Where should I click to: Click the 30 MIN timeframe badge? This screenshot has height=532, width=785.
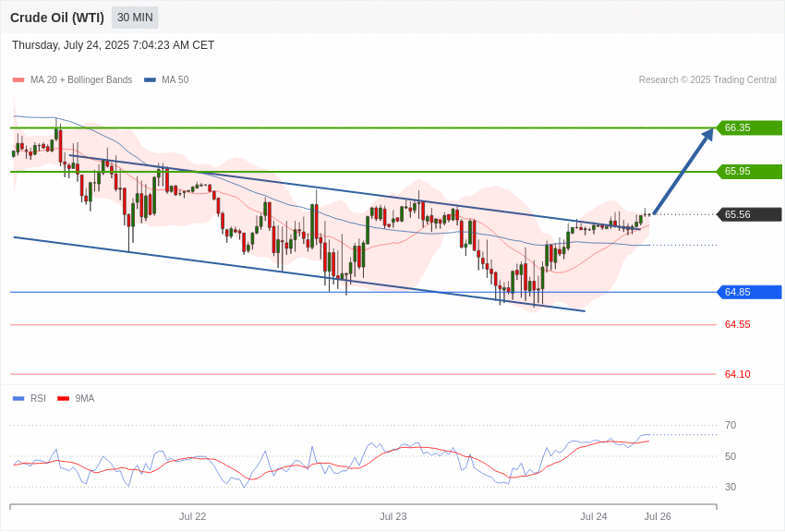[x=135, y=18]
